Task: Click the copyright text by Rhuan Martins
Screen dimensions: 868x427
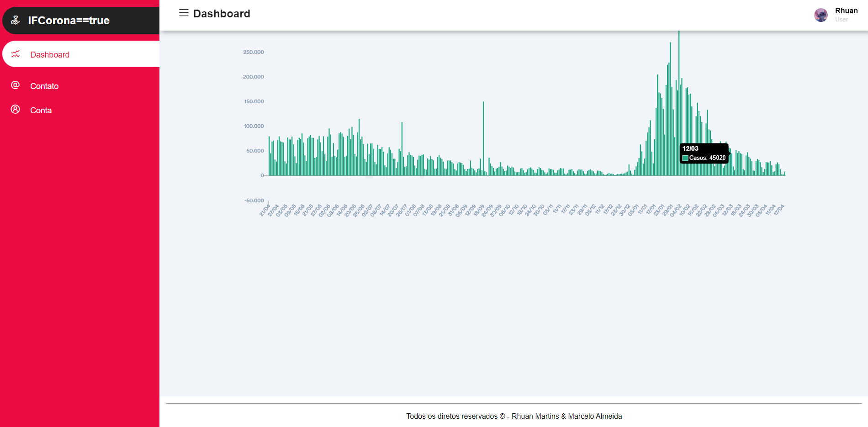Action: pos(514,416)
